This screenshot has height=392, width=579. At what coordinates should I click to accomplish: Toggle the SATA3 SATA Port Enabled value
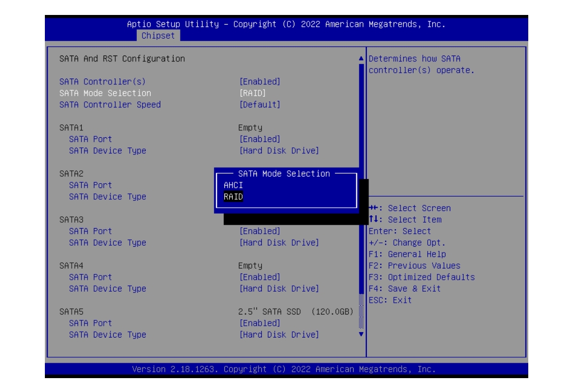(260, 231)
